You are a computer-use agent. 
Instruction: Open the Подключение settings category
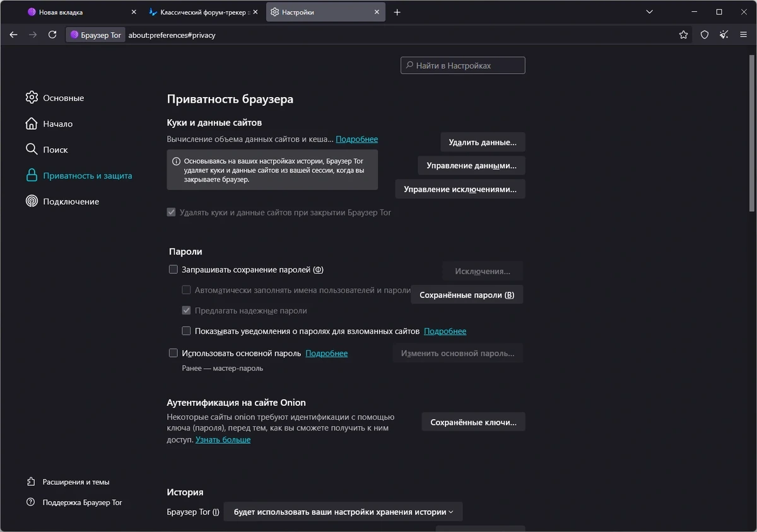coord(62,202)
